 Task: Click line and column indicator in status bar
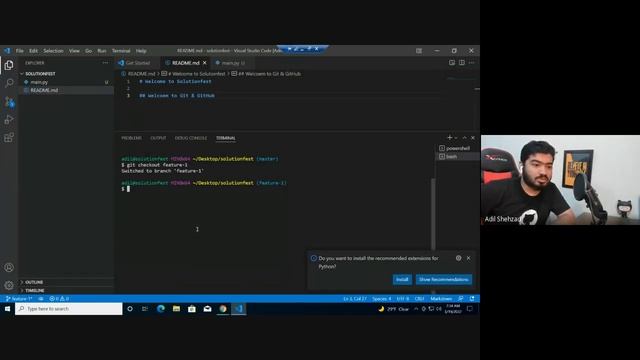355,298
